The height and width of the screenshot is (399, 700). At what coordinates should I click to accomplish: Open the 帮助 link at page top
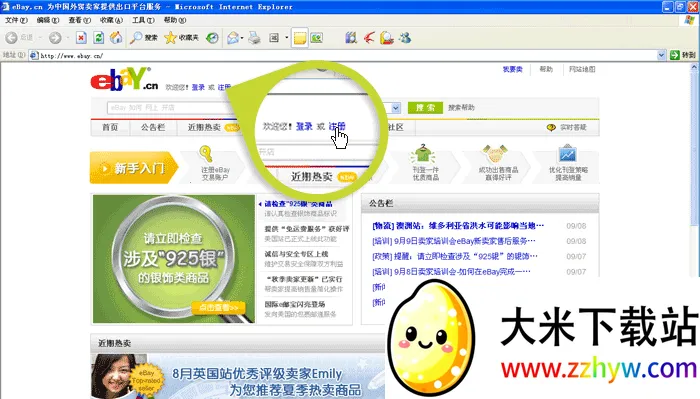(546, 69)
